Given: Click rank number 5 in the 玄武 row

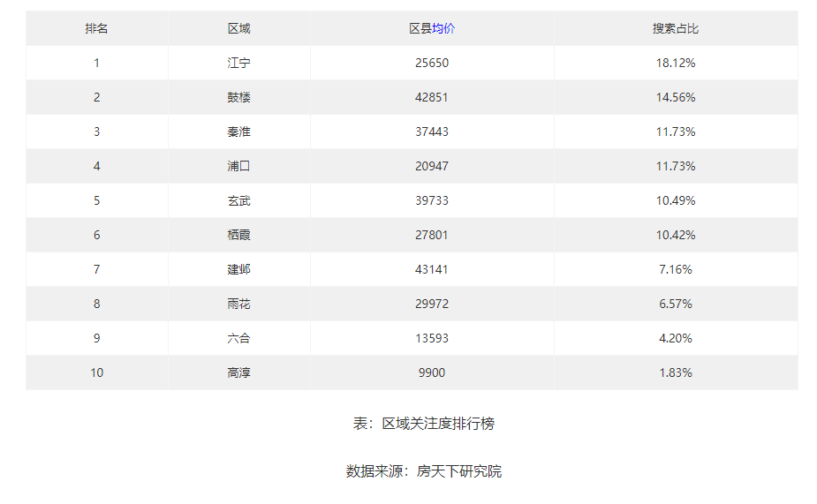Looking at the screenshot, I should [96, 200].
